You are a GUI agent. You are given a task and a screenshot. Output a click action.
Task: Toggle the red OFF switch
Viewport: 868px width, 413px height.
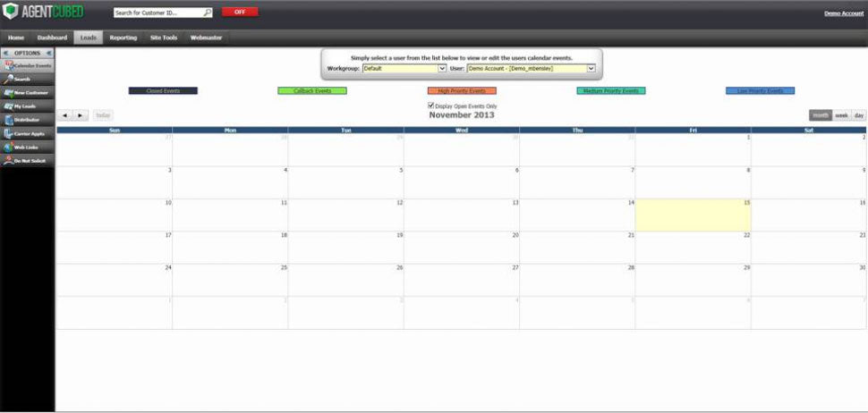pyautogui.click(x=239, y=13)
